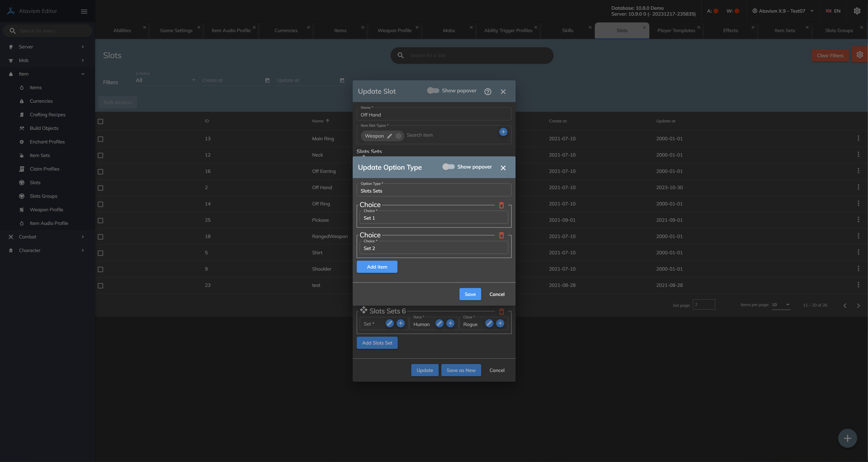Check the Pickaxe row checkbox

pos(100,220)
